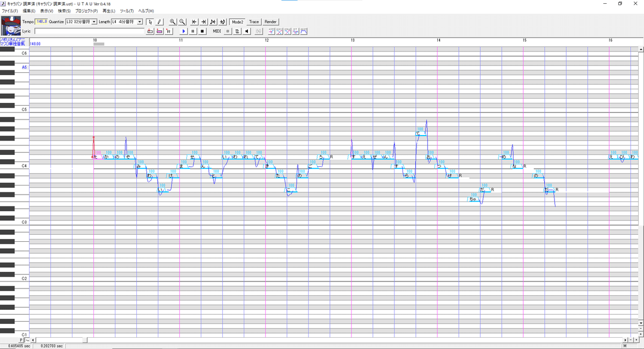The width and height of the screenshot is (644, 349).
Task: Click the singer avatar portrait
Action: [11, 26]
